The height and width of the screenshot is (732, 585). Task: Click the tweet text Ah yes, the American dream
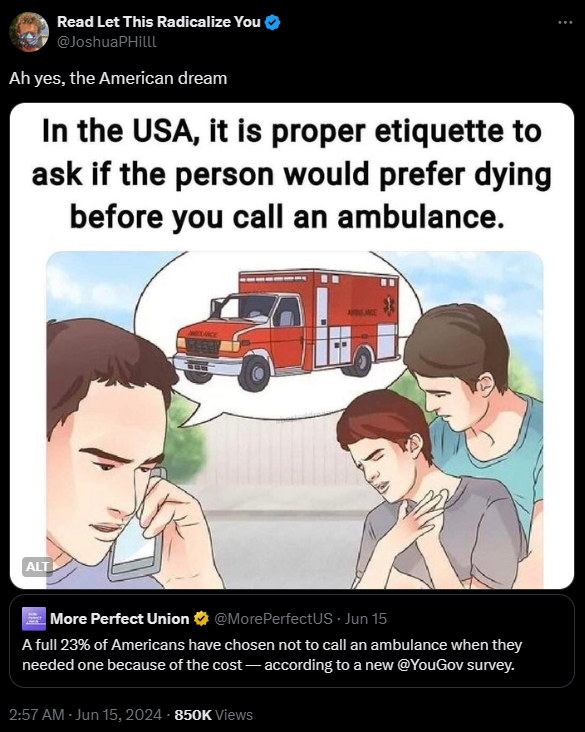pos(118,78)
